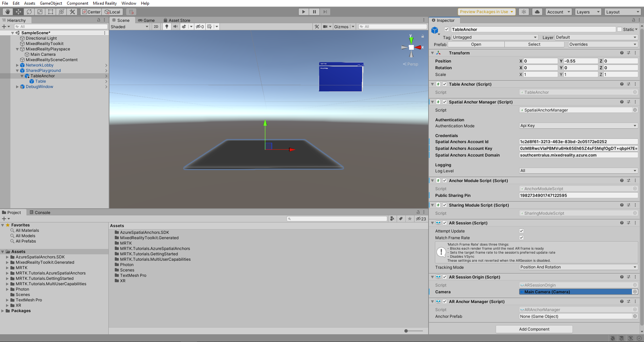
Task: Toggle scene lighting in Scene view toolbar
Action: [x=167, y=27]
